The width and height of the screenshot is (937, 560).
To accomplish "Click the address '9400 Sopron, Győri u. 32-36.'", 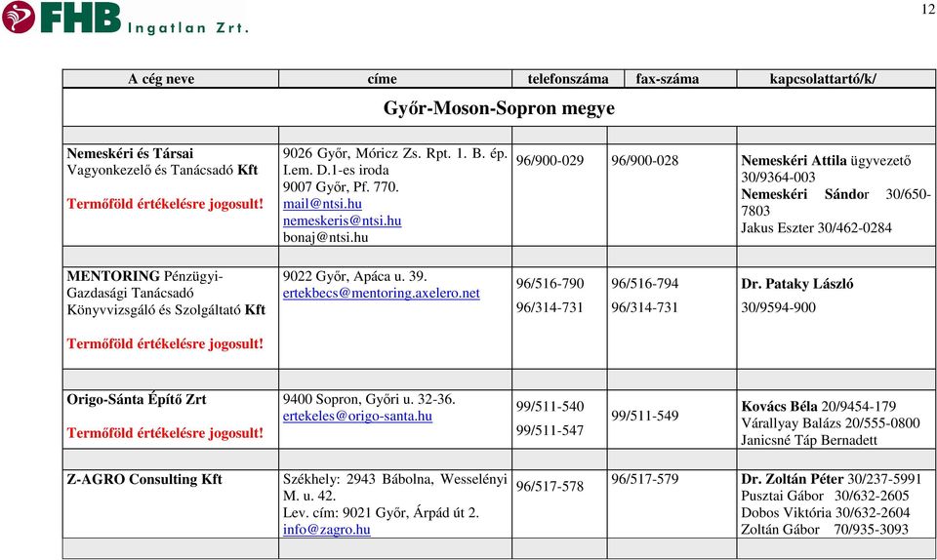I will coord(369,399).
